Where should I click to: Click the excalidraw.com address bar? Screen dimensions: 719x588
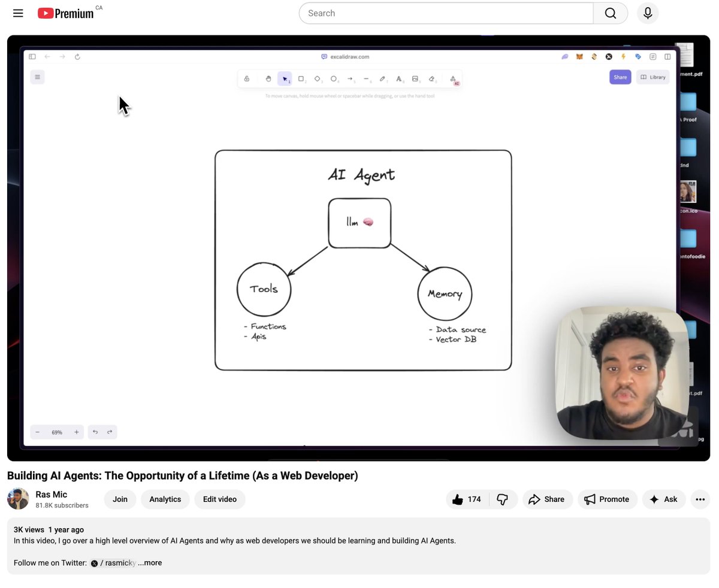click(346, 57)
